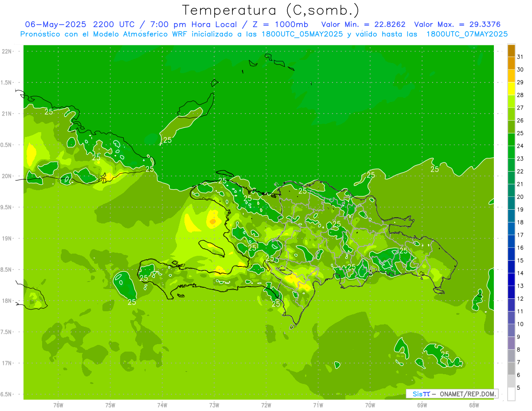532x411 pixels.
Task: Click the legend value "26"
Action: coord(520,121)
